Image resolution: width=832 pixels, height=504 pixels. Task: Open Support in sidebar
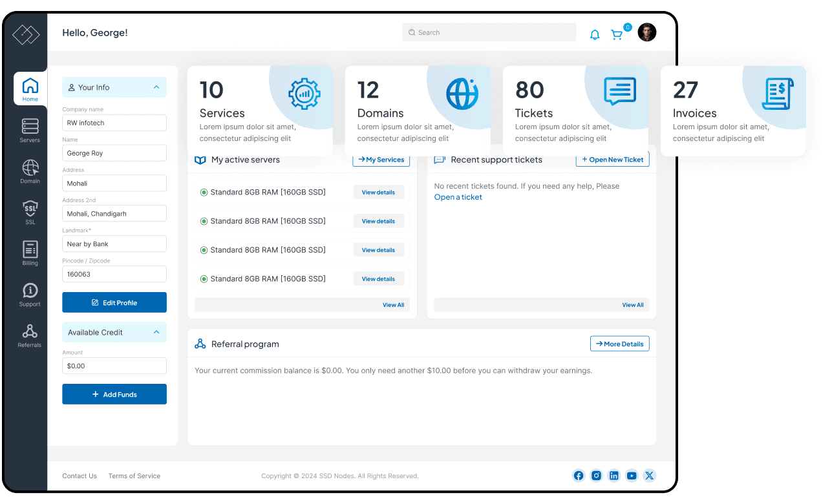[x=30, y=294]
